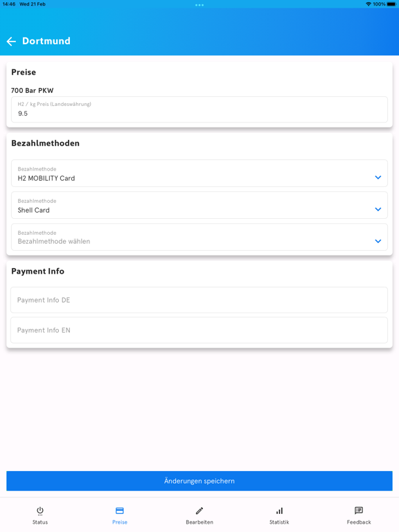Tap the battery indicator in status bar
The image size is (399, 532).
coord(391,4)
